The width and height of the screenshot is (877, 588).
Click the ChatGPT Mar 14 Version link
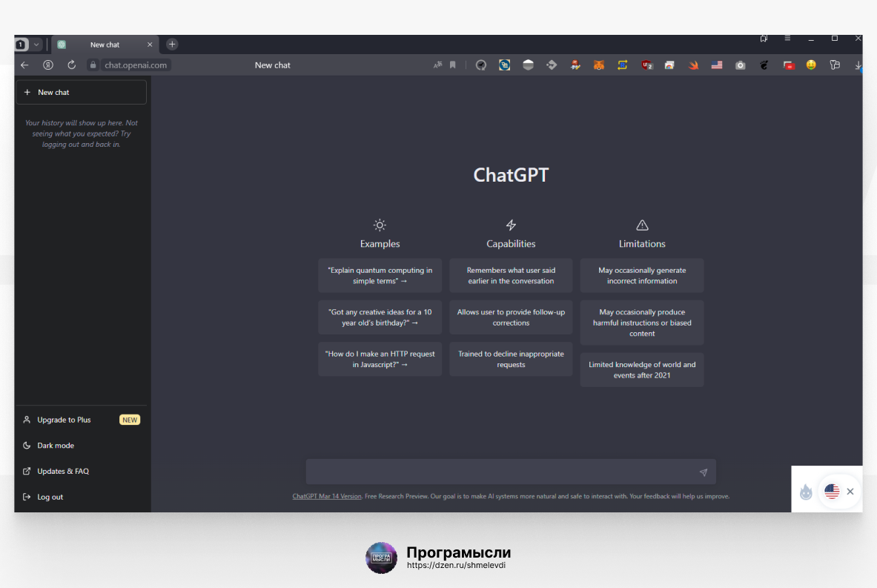[327, 496]
